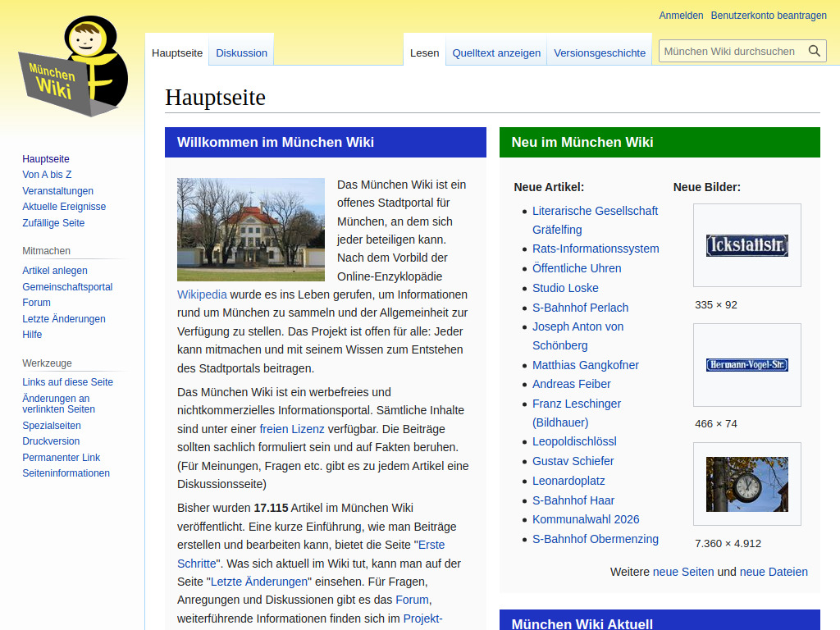The image size is (840, 630).
Task: Click the neue Dateien link
Action: (774, 572)
